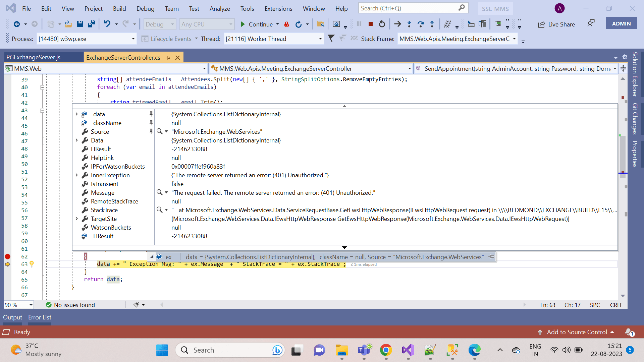The height and width of the screenshot is (362, 644).
Task: Start a Live Share session
Action: 556,24
